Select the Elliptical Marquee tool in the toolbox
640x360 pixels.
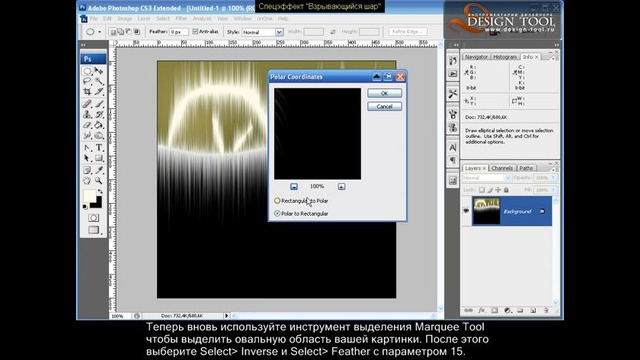[x=87, y=71]
